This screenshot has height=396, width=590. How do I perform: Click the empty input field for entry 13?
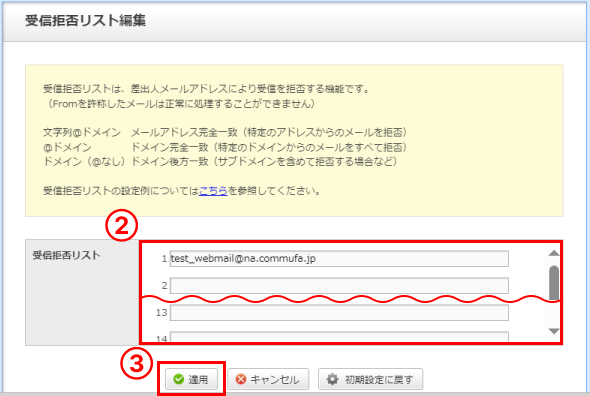(339, 313)
